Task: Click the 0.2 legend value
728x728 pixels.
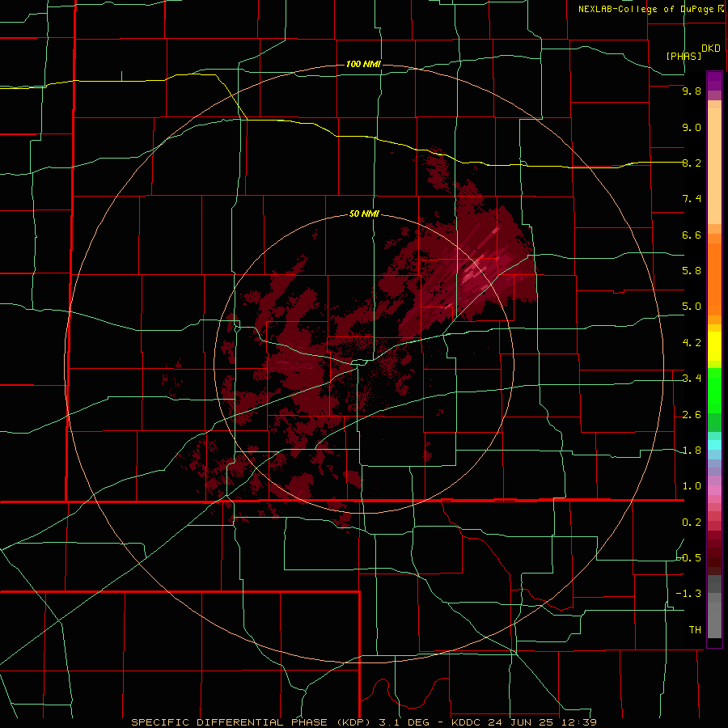Action: pos(692,523)
